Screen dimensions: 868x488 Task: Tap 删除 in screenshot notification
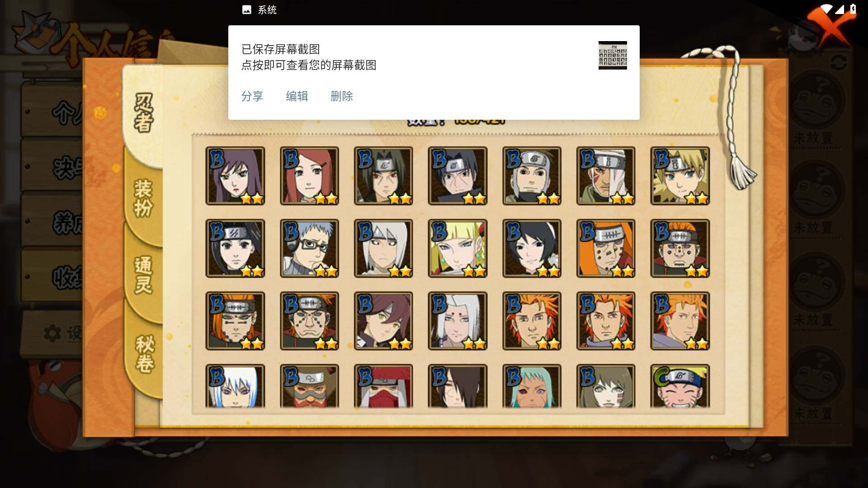(x=342, y=96)
